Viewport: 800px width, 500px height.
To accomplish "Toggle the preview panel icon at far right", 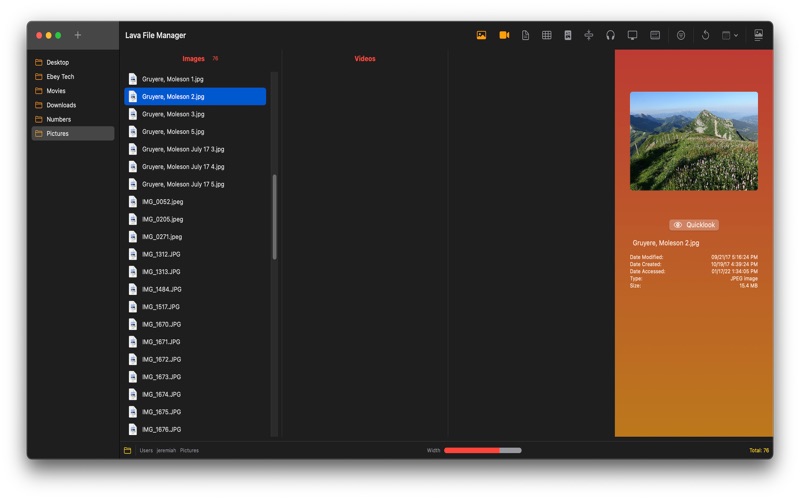I will click(x=758, y=35).
